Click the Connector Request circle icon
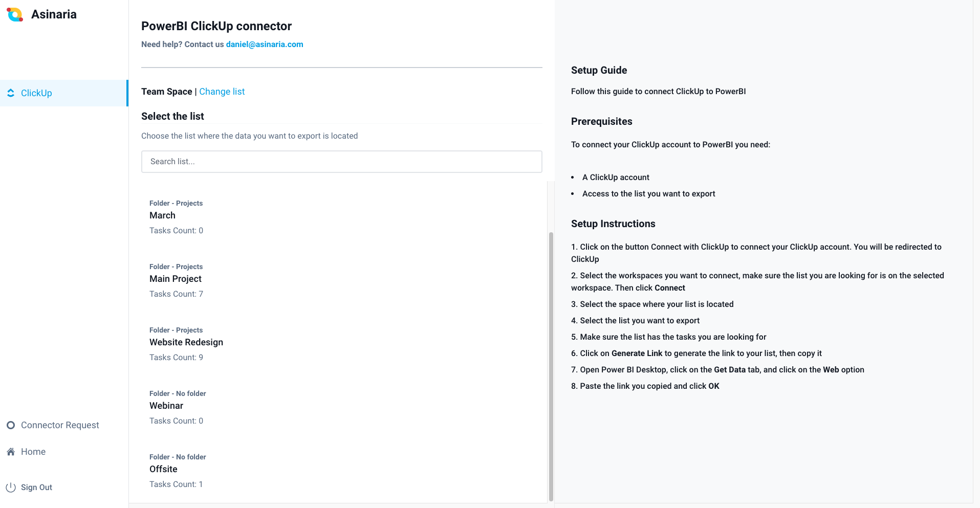This screenshot has width=980, height=508. [x=11, y=425]
